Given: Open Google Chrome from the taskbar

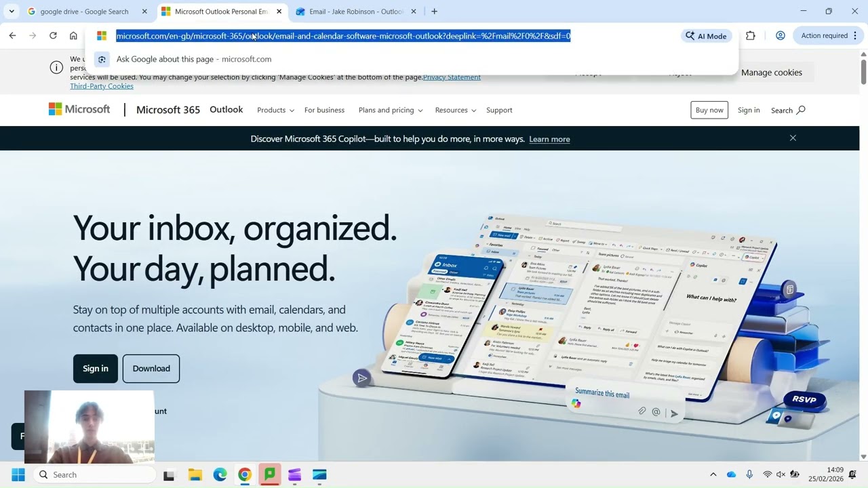Looking at the screenshot, I should pos(245,475).
